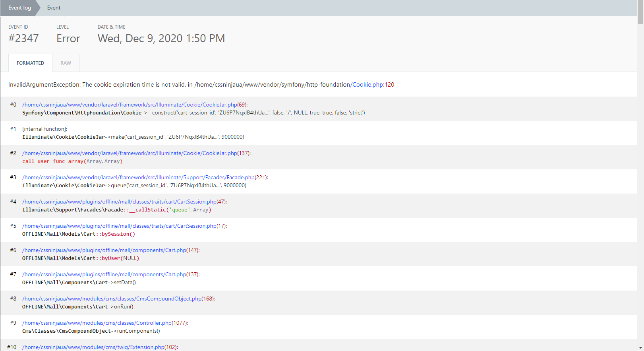
Task: Click the page's vertical scrollbar thumb
Action: click(640, 12)
